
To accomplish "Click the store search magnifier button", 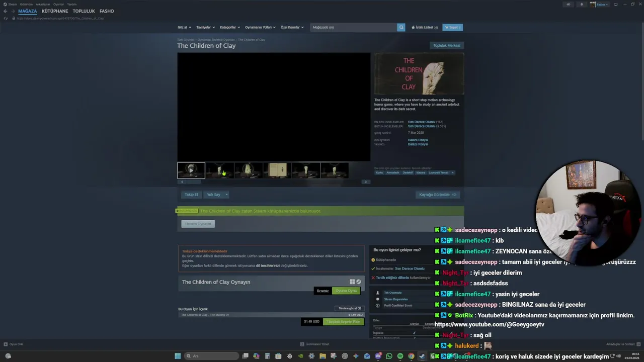I will [401, 27].
